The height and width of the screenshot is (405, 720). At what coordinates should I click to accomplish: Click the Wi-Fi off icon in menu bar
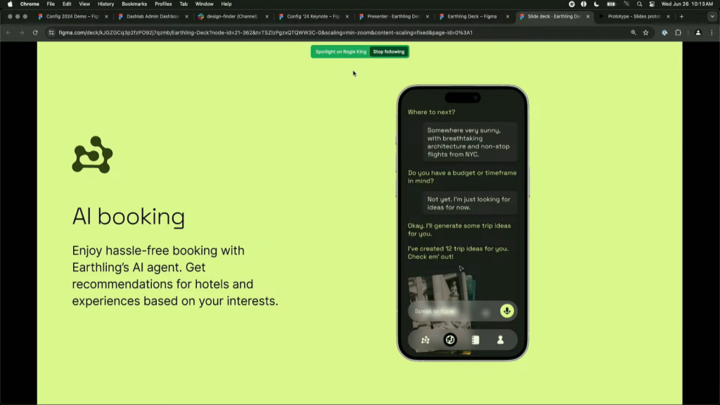[x=626, y=4]
